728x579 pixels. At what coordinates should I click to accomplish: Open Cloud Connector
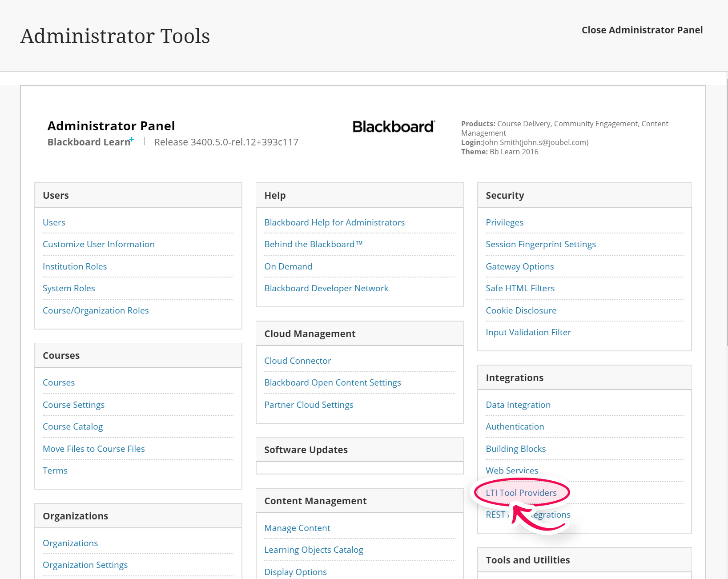[298, 361]
